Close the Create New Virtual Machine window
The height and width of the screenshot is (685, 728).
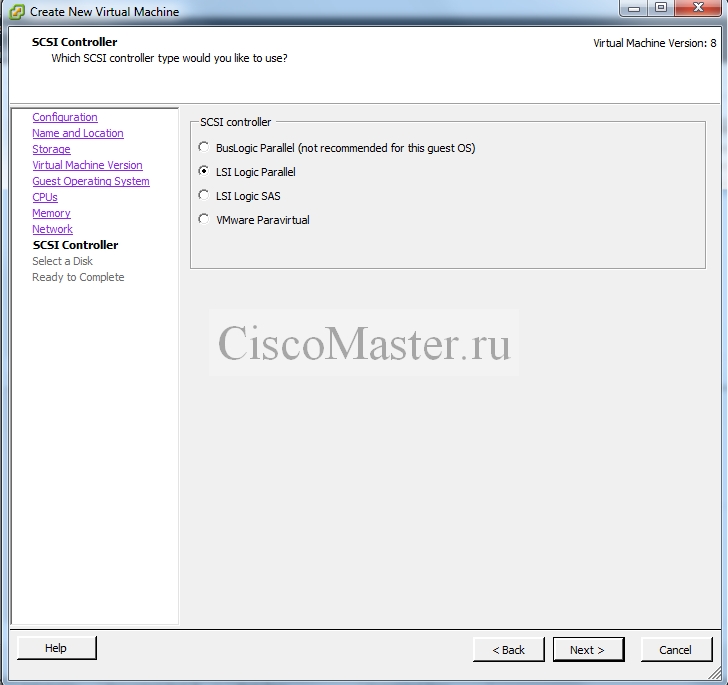[x=698, y=8]
